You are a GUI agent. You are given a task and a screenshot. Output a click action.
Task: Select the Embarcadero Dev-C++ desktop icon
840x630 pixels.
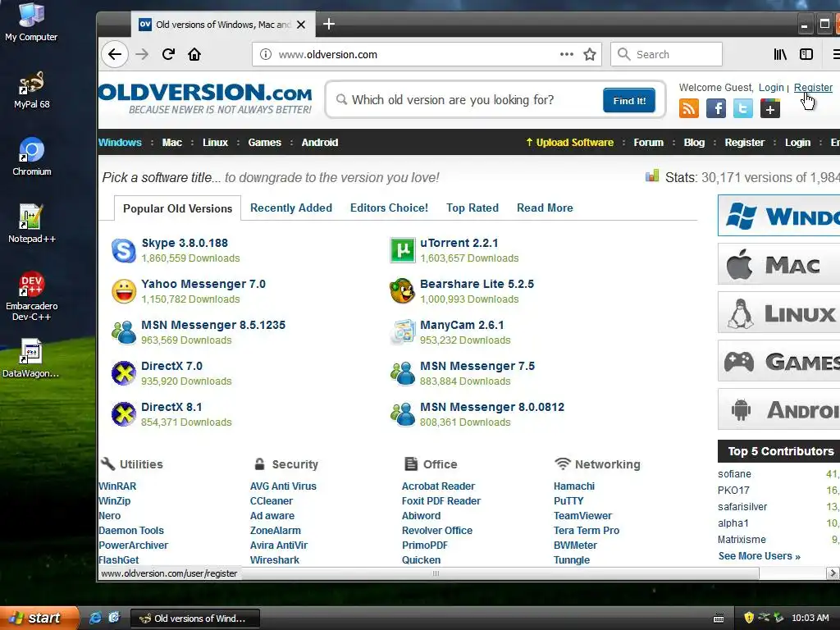click(x=32, y=296)
